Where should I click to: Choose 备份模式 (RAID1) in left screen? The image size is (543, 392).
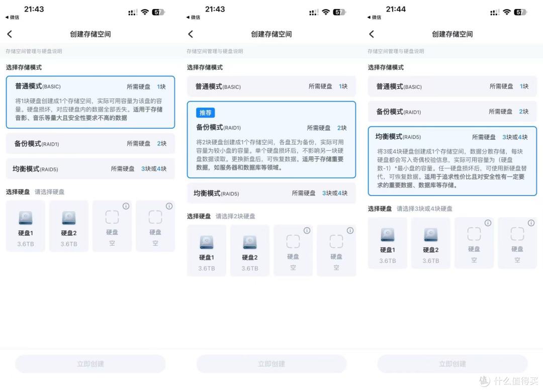(x=90, y=143)
